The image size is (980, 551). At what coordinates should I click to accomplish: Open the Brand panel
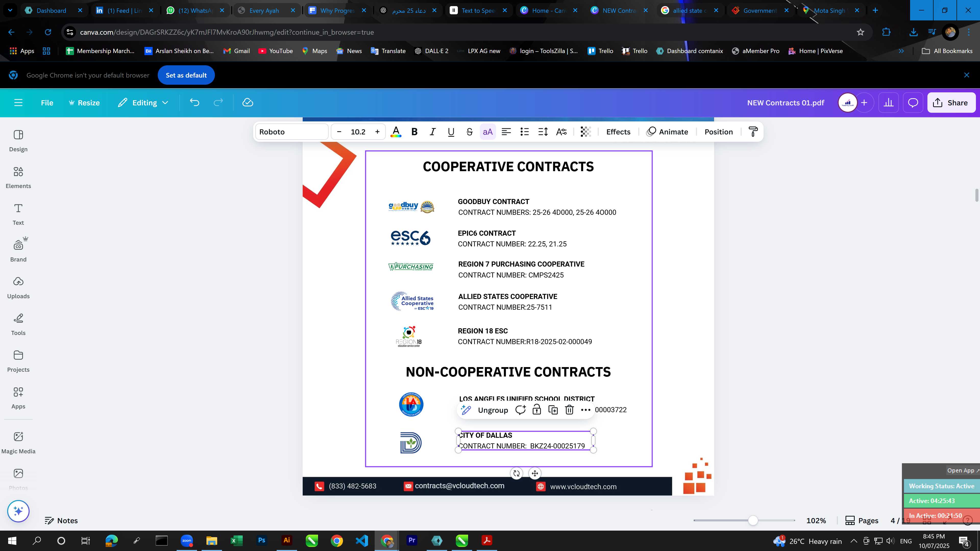[18, 251]
